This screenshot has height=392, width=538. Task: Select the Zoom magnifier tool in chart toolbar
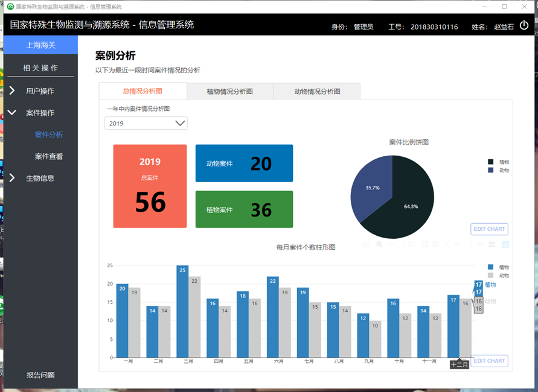click(x=379, y=245)
